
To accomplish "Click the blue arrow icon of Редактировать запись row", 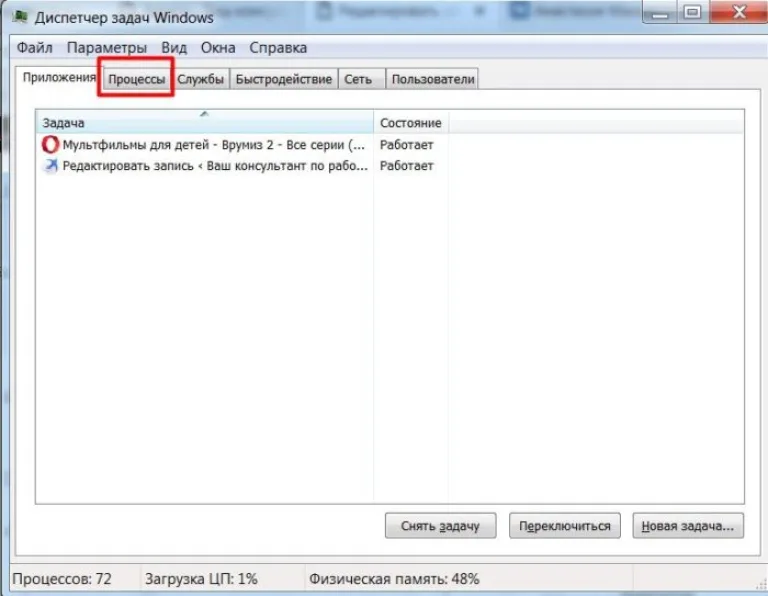I will tap(50, 166).
